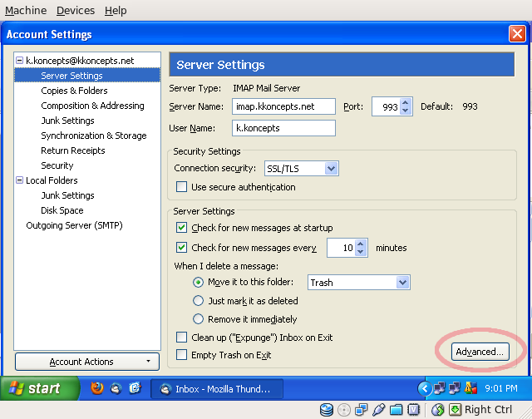Click the VirtualBox keyboard capture arrow icon
532x419 pixels.
(456, 410)
